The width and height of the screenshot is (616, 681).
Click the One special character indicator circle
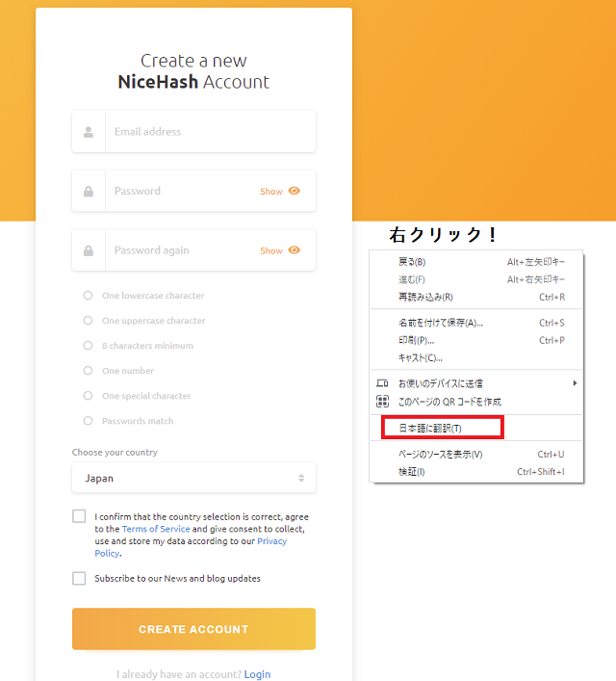point(89,396)
